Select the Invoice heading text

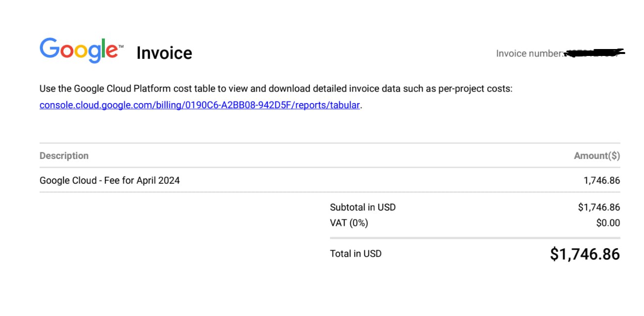[x=164, y=53]
